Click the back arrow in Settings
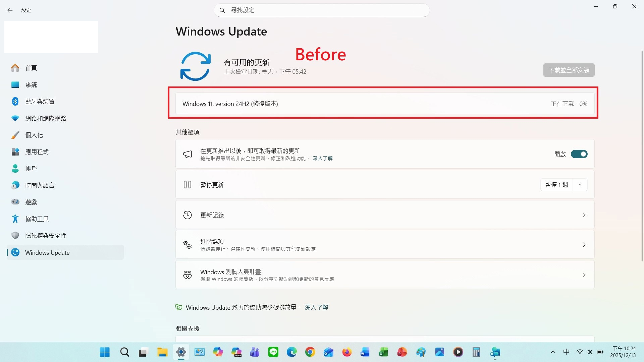644x362 pixels. tap(10, 10)
